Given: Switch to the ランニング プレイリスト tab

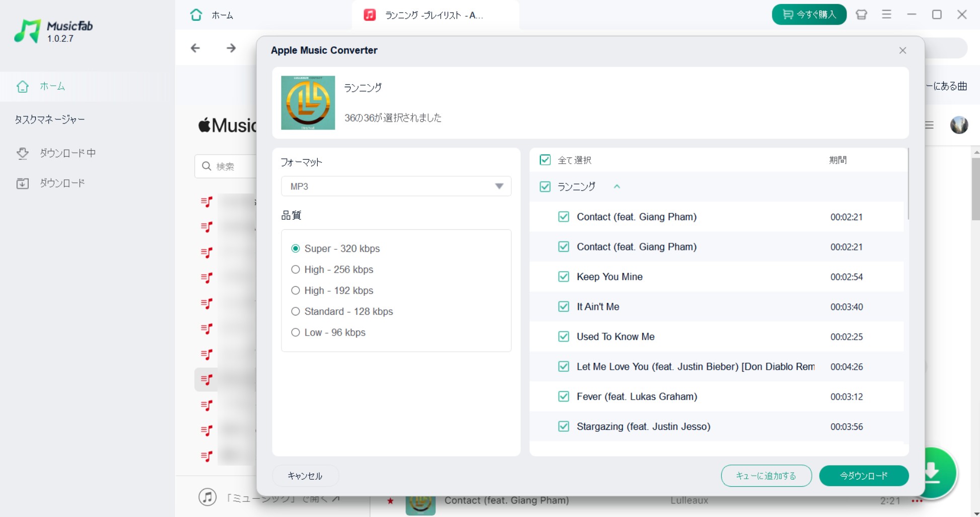Looking at the screenshot, I should click(x=434, y=15).
